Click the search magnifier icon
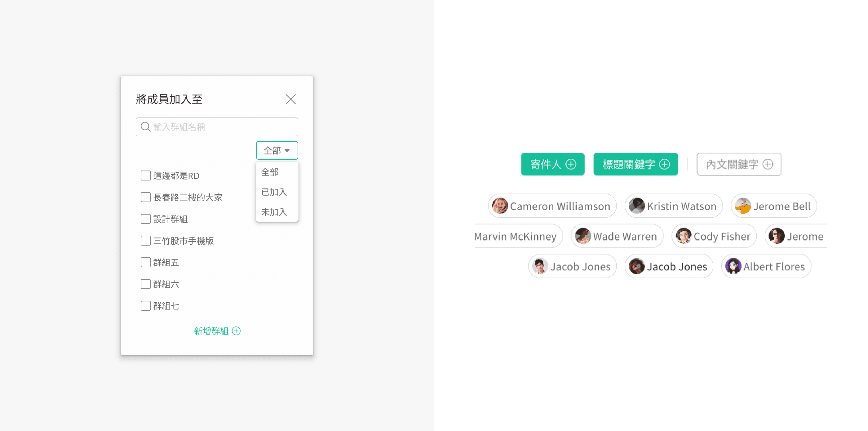This screenshot has height=431, width=868. pyautogui.click(x=145, y=127)
